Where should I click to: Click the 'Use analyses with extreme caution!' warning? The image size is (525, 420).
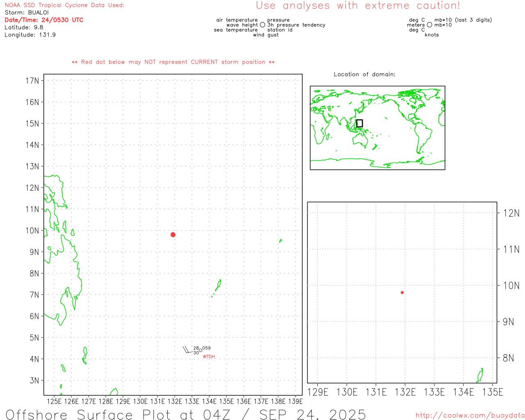coord(358,6)
